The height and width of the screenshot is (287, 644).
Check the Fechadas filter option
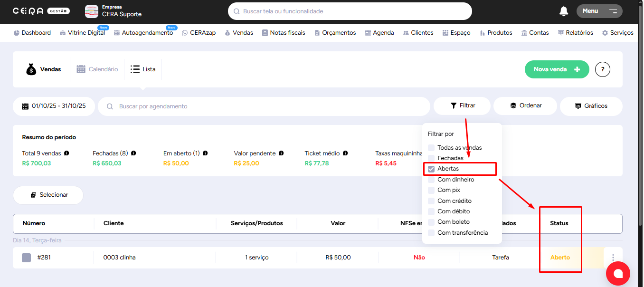point(431,158)
